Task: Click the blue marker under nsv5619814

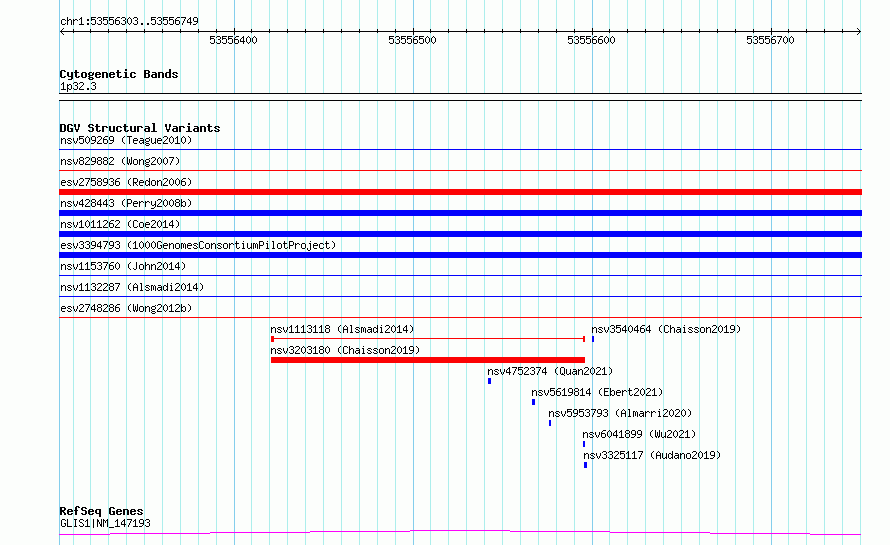Action: click(x=534, y=402)
